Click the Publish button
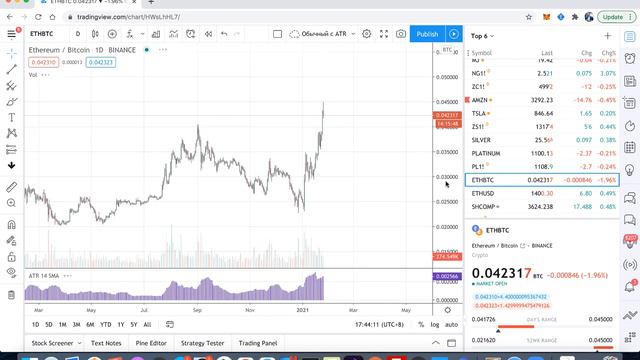The image size is (640, 360). coord(427,34)
